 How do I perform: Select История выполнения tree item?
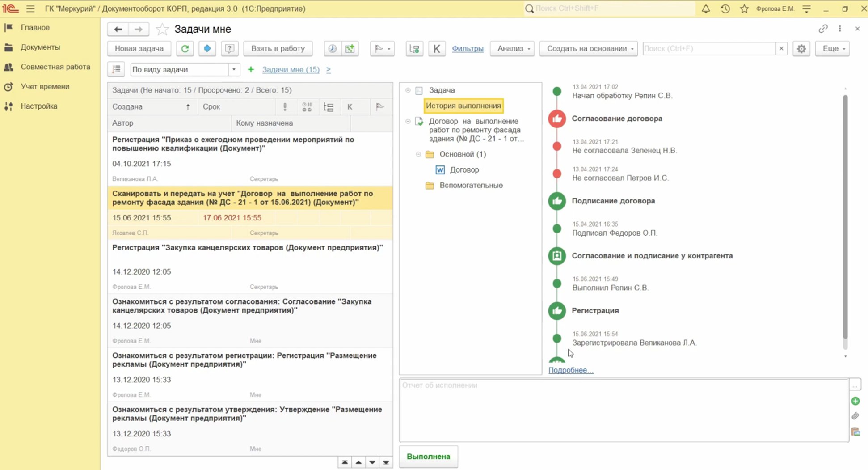click(463, 106)
